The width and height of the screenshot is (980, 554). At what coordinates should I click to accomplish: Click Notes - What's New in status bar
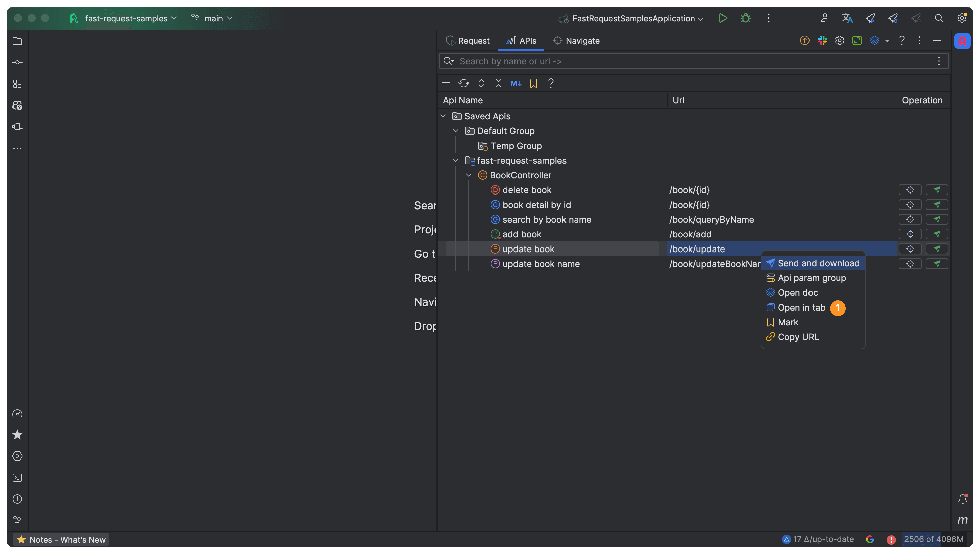62,539
